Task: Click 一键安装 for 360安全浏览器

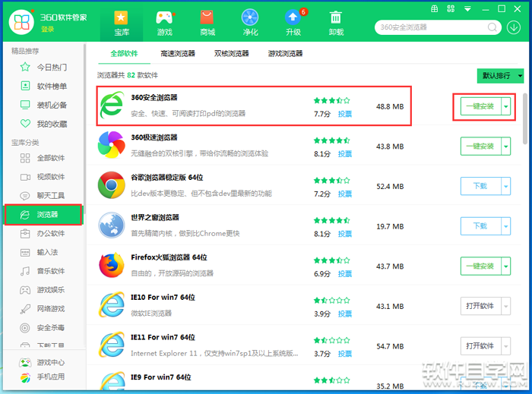Action: coord(481,106)
